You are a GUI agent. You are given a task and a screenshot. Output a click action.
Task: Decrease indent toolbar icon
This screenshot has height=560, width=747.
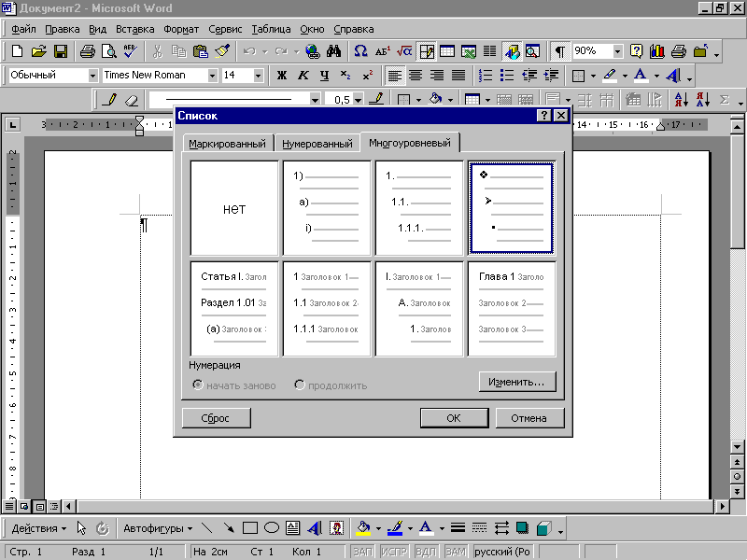[529, 76]
